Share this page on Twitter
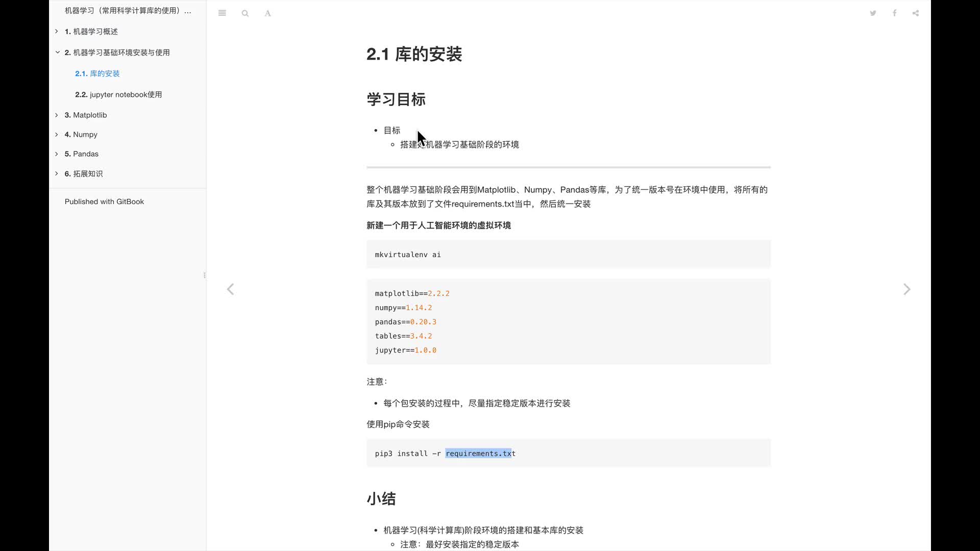 coord(873,13)
